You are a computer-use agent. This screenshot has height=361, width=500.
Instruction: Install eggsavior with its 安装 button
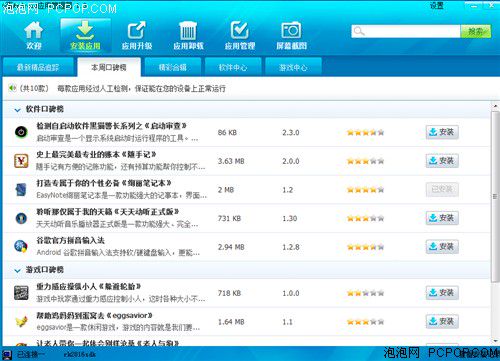[442, 321]
